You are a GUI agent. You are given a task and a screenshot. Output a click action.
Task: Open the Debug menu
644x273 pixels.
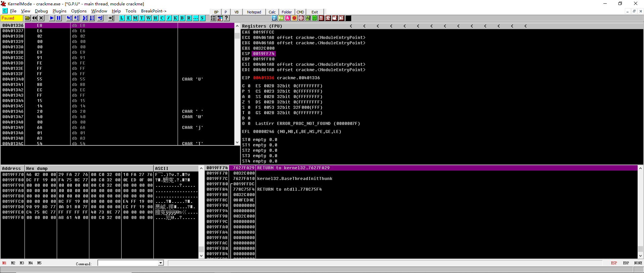[41, 11]
